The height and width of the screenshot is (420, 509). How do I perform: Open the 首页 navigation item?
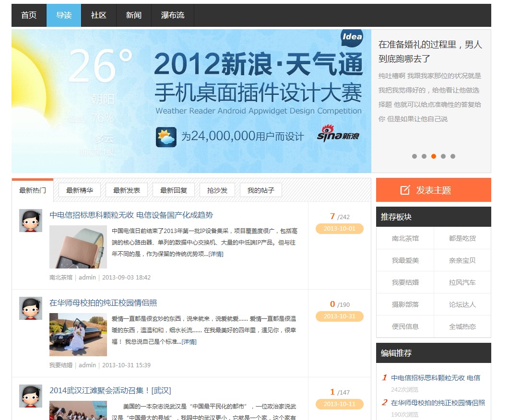[x=29, y=15]
